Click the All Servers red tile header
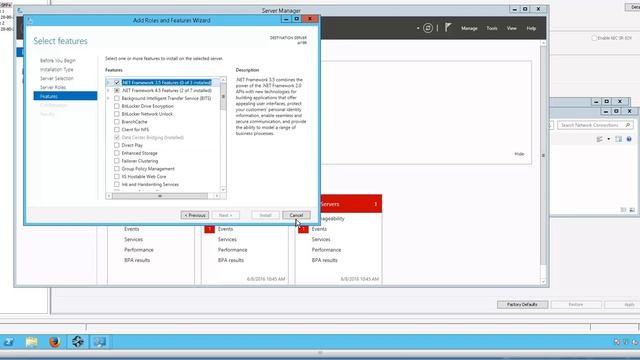This screenshot has width=640, height=360. point(351,204)
